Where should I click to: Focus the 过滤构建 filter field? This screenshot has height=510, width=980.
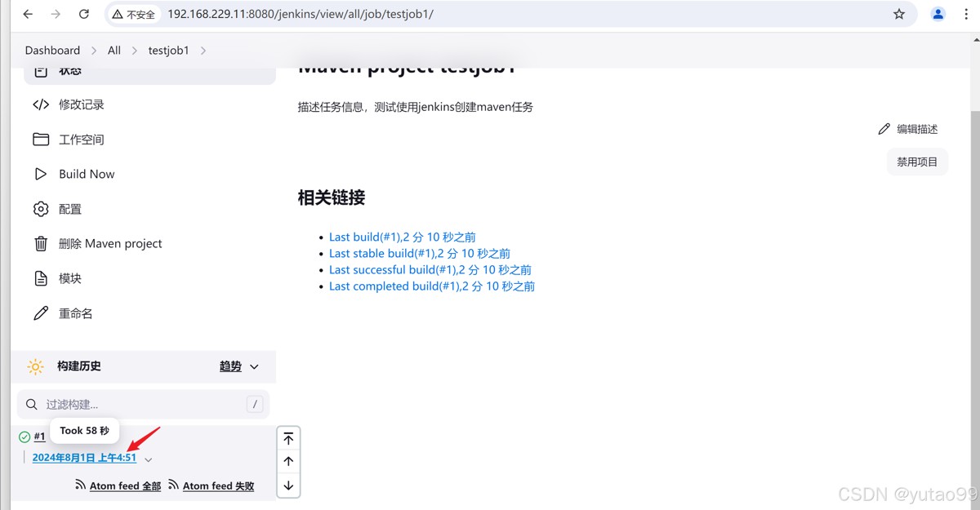(143, 404)
